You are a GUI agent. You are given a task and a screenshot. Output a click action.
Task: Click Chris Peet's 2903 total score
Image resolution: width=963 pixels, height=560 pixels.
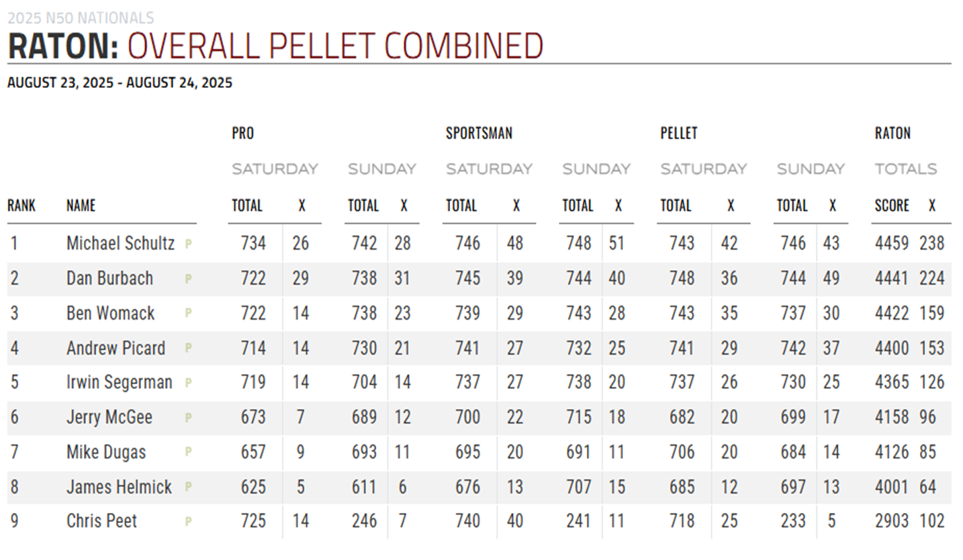pyautogui.click(x=892, y=521)
